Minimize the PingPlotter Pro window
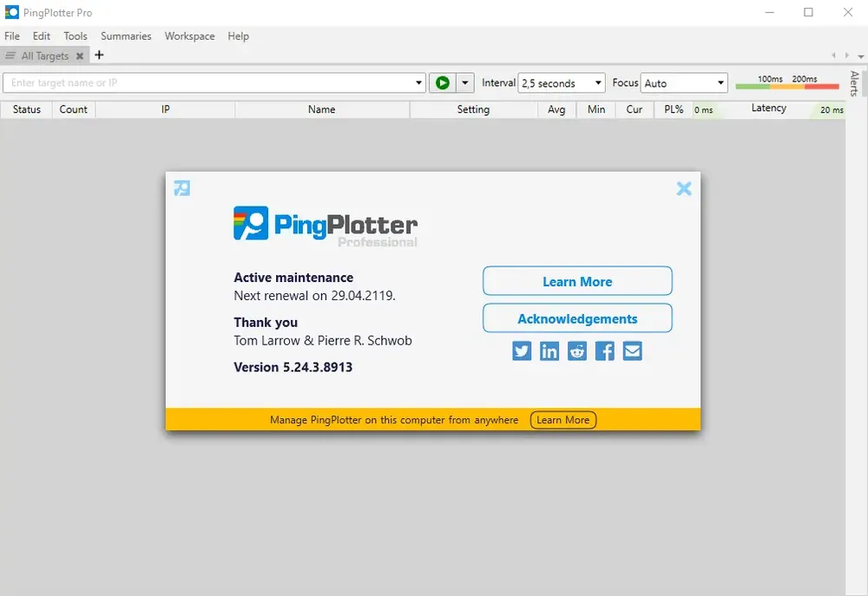This screenshot has width=868, height=596. coord(769,12)
